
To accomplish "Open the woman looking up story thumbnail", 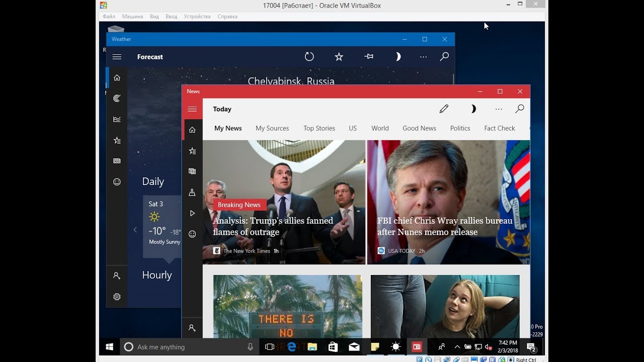I will click(x=445, y=306).
